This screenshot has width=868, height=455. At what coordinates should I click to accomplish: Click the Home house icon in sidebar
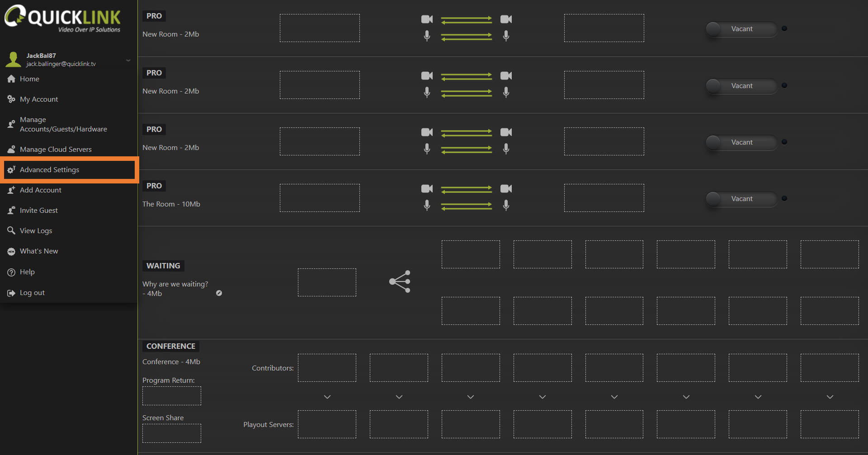[11, 79]
